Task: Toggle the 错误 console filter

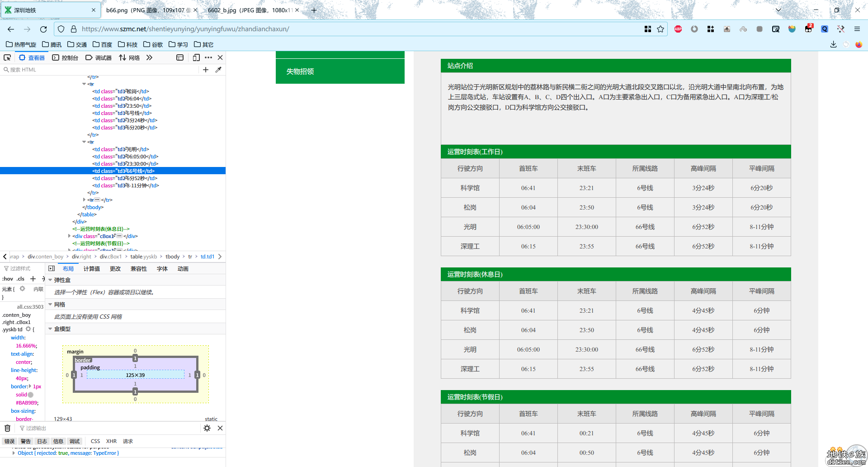Action: (x=9, y=441)
